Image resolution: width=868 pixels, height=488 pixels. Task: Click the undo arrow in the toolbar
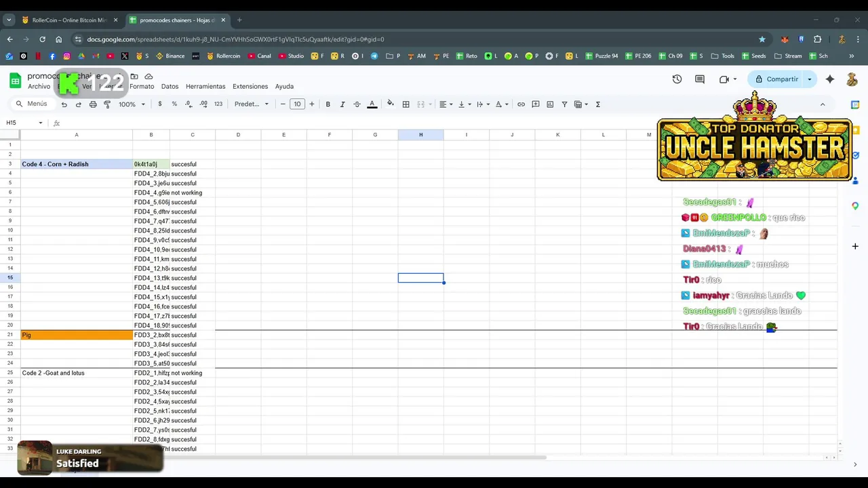click(64, 104)
